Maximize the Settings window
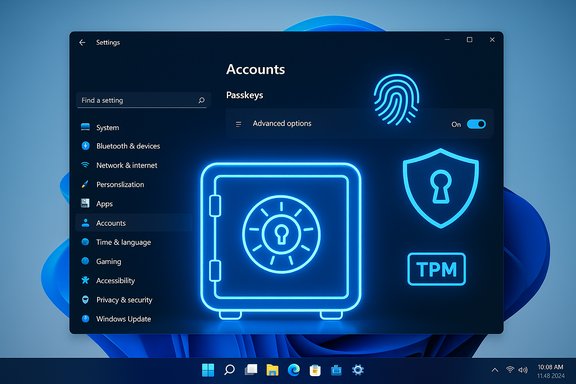Image resolution: width=576 pixels, height=384 pixels. click(469, 40)
